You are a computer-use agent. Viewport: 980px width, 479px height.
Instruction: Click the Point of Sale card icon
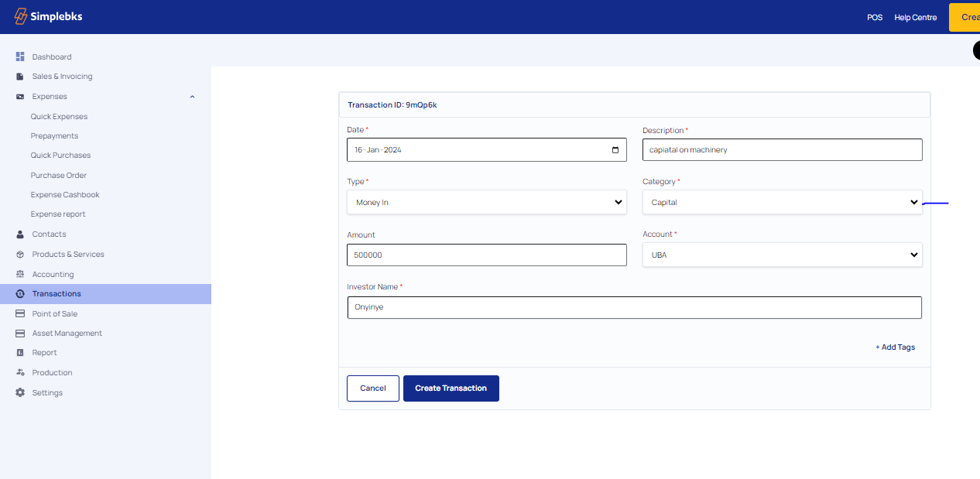click(20, 314)
